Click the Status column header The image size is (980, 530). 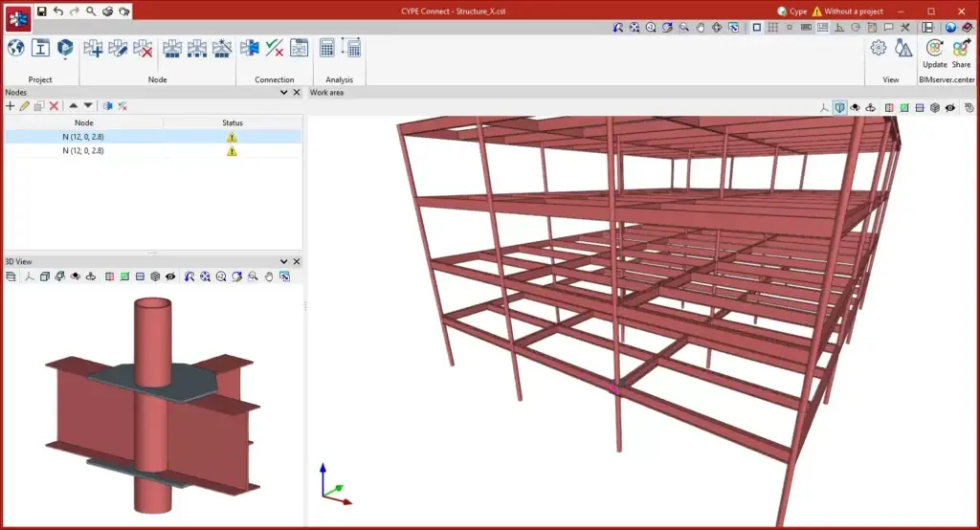point(232,122)
